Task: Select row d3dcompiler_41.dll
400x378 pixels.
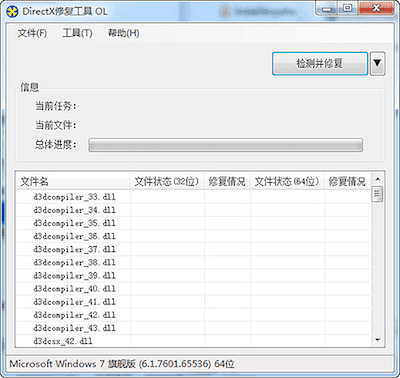Action: [x=194, y=302]
